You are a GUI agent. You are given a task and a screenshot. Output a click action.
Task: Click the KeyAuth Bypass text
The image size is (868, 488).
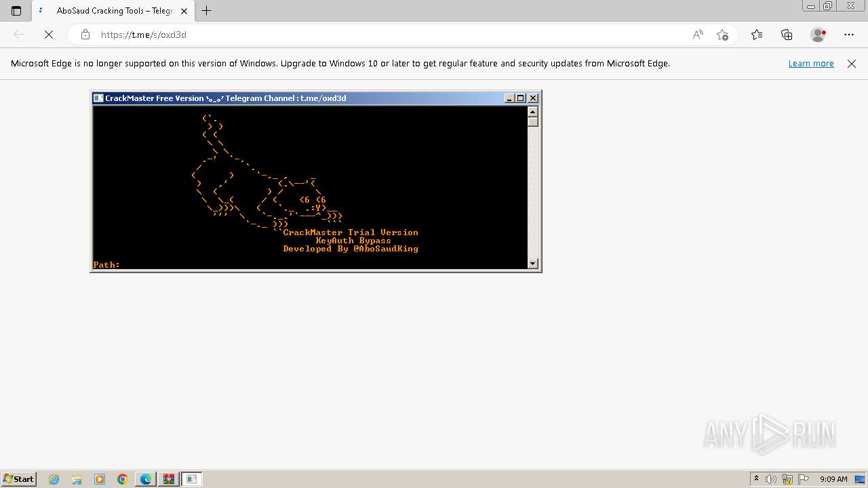[353, 241]
